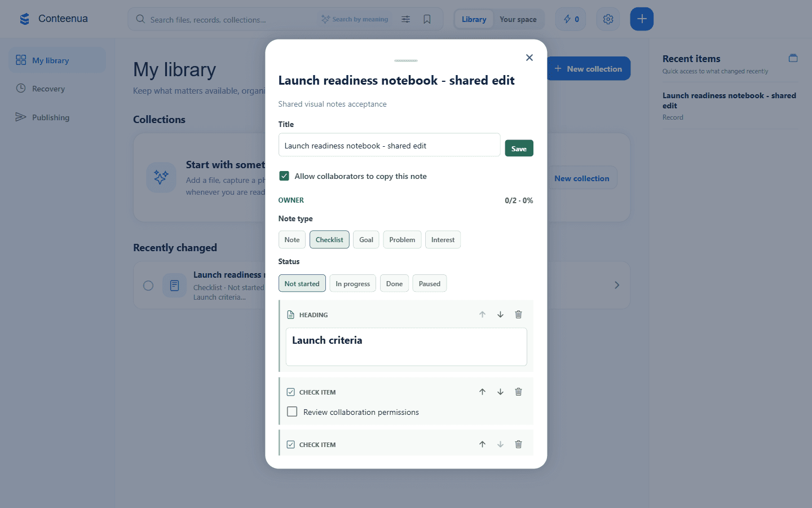The image size is (812, 508).
Task: Toggle Allow collaborators to copy this note
Action: coord(284,176)
